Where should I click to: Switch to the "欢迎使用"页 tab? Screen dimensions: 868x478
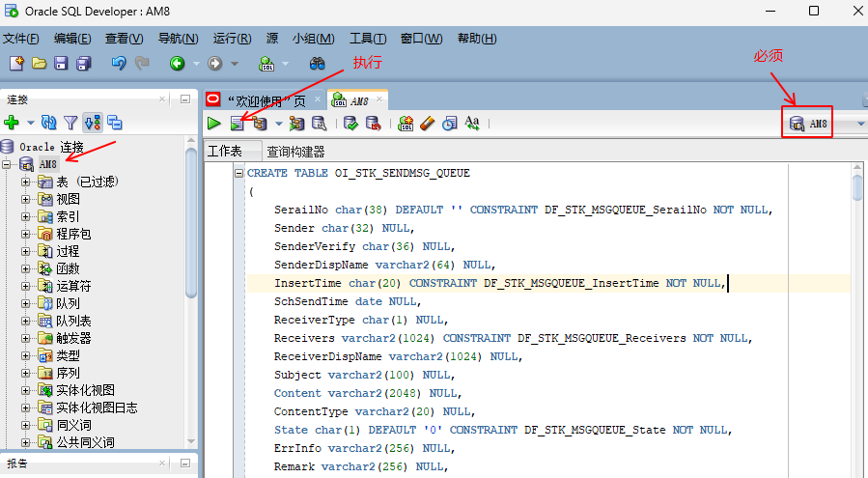[265, 100]
